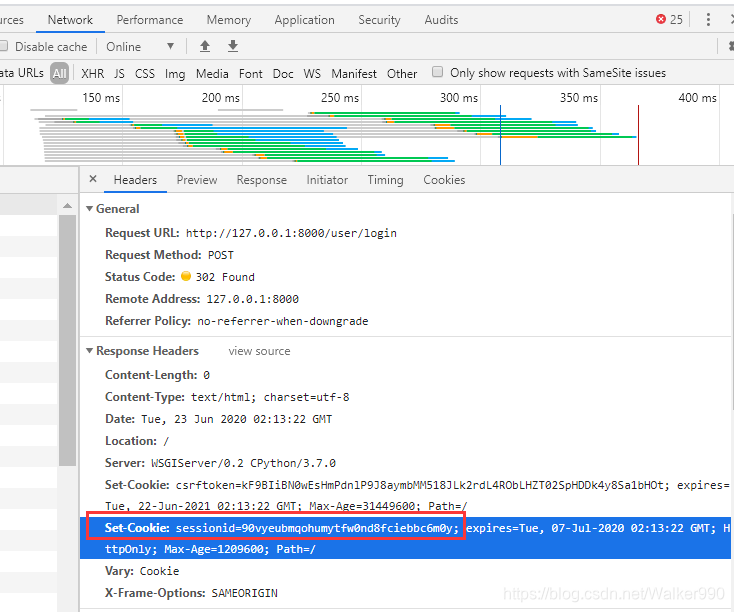The width and height of the screenshot is (734, 612).
Task: Filter requests by JS
Action: click(x=119, y=74)
